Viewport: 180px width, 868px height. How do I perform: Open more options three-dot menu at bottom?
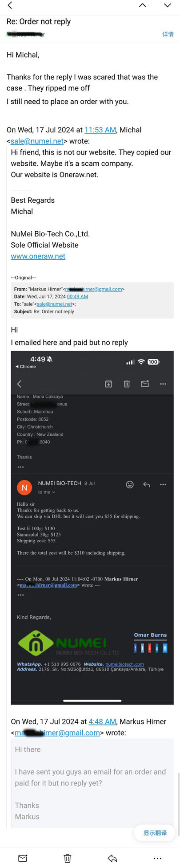(x=157, y=858)
